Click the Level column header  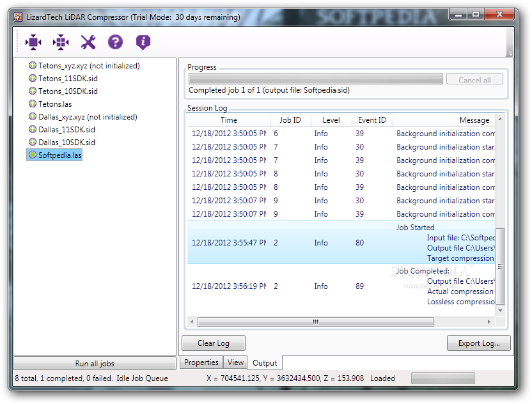pos(331,120)
